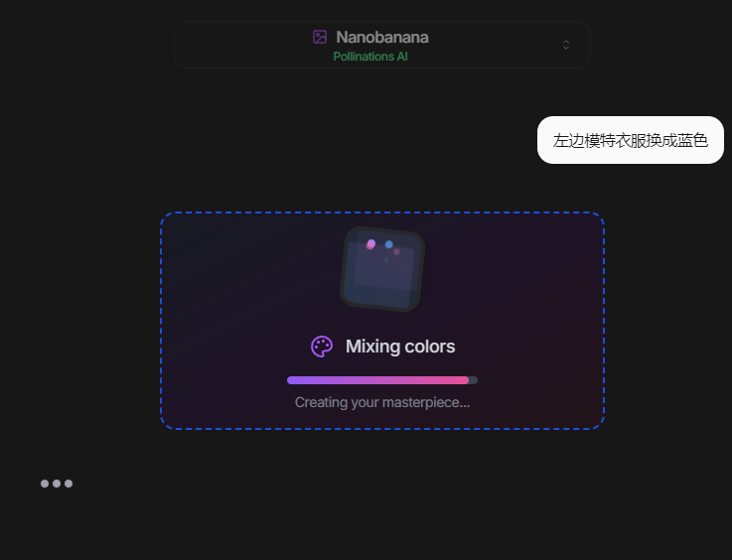Click the three-dot typing indicator
The height and width of the screenshot is (560, 732).
tap(57, 484)
